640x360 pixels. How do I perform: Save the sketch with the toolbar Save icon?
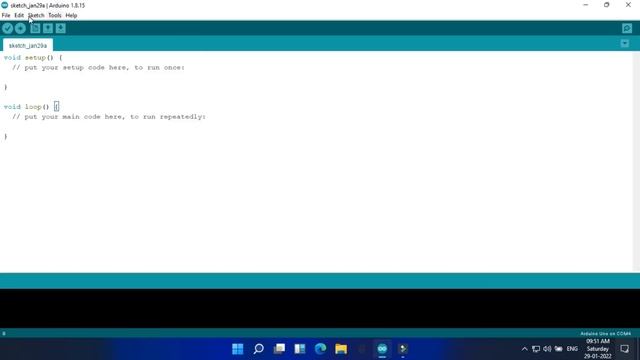click(x=60, y=28)
